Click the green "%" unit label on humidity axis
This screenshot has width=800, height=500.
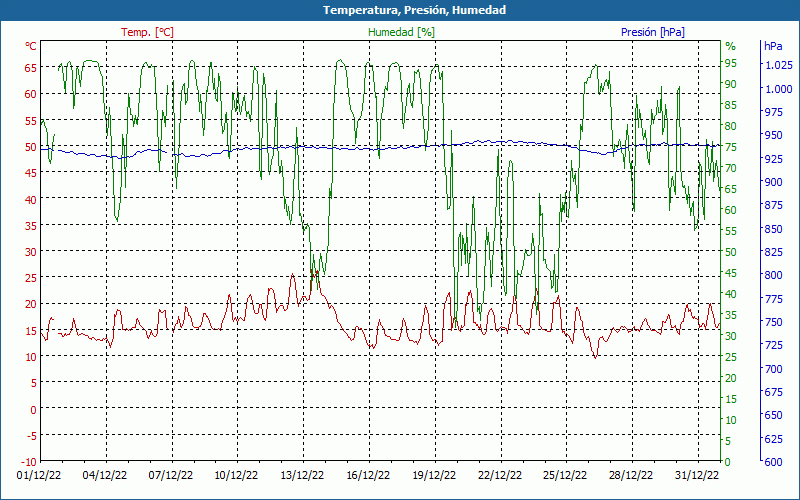[x=731, y=46]
